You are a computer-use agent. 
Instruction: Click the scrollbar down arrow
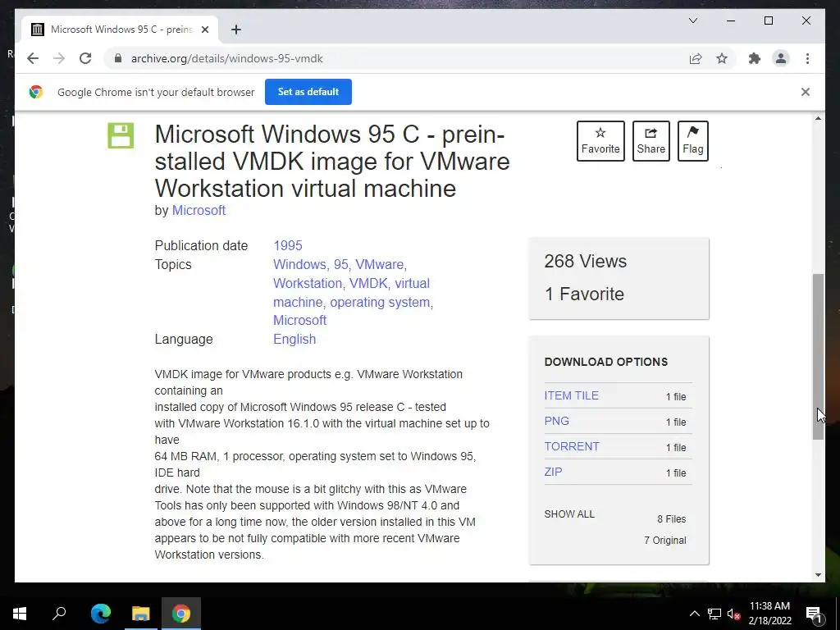pyautogui.click(x=818, y=575)
